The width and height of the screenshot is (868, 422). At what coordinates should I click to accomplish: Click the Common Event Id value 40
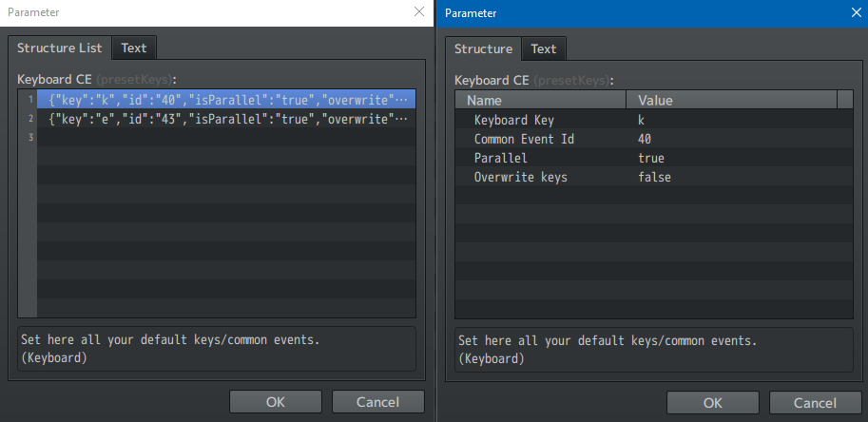645,140
